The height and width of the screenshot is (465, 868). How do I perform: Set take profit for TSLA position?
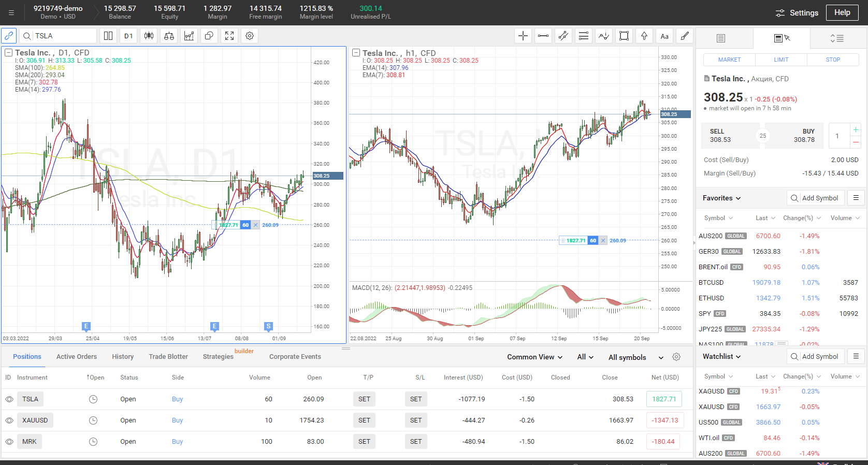pos(365,399)
